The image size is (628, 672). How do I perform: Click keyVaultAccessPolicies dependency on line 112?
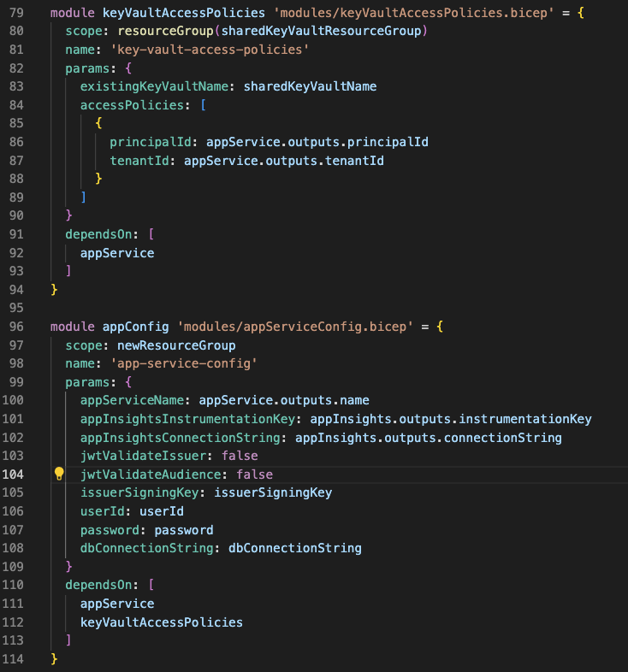tap(162, 622)
